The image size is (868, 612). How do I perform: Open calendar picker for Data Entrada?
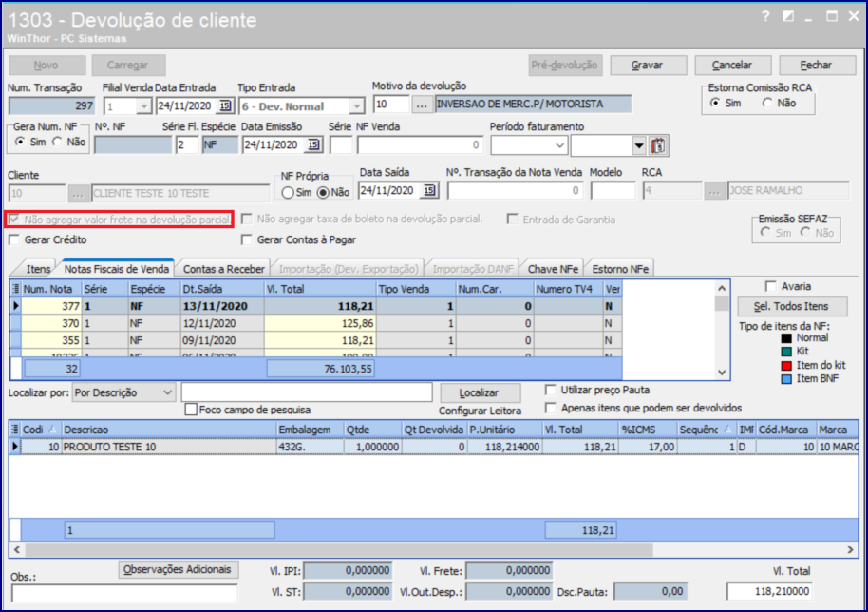[x=225, y=105]
